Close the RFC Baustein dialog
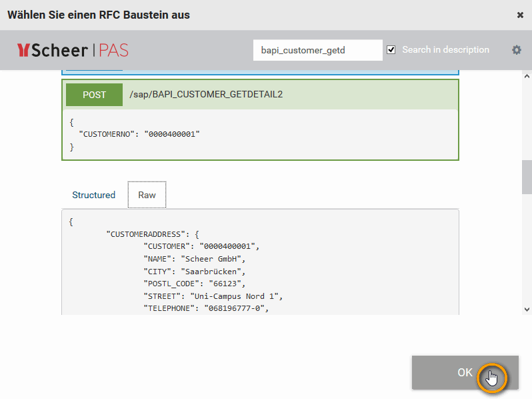532x399 pixels. (x=520, y=15)
